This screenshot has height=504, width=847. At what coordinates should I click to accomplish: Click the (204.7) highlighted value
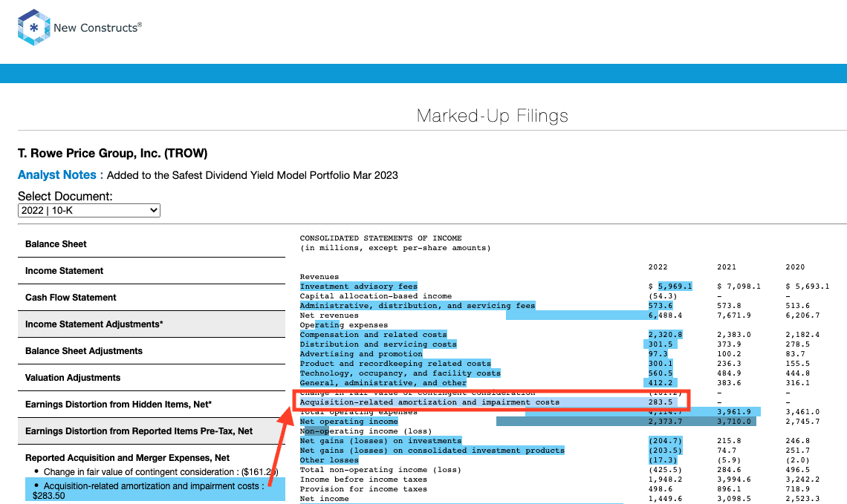pyautogui.click(x=665, y=441)
